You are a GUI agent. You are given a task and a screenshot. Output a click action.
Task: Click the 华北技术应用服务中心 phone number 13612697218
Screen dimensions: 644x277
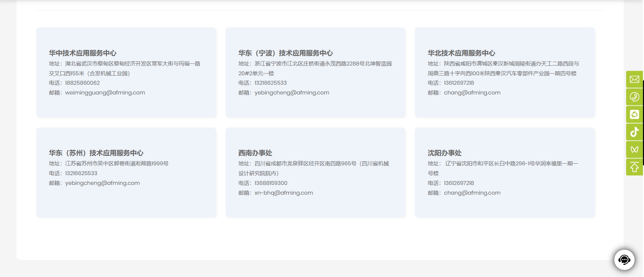coord(459,83)
